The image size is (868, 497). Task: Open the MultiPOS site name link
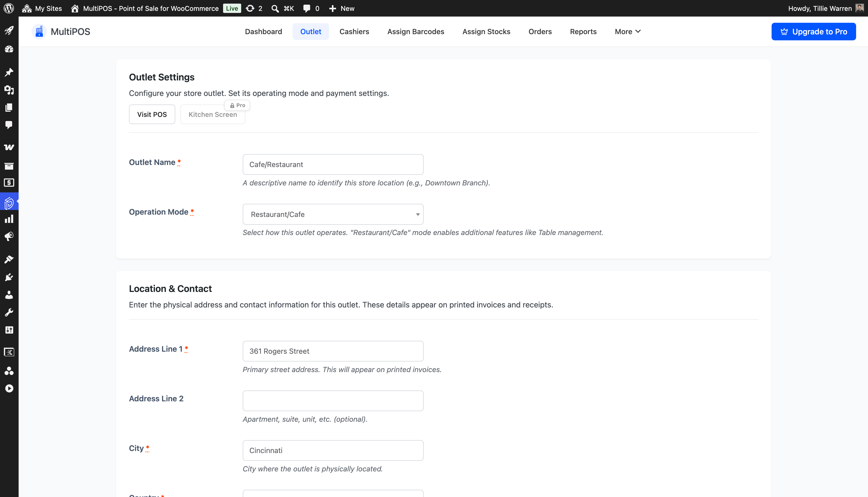point(145,8)
